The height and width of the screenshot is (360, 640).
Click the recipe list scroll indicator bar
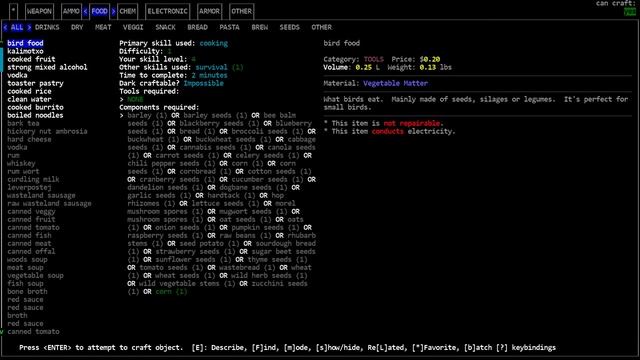click(x=1, y=60)
